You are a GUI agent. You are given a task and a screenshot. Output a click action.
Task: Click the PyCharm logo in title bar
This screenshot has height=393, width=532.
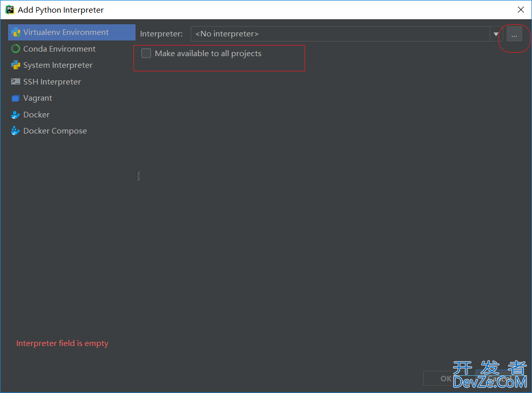(10, 10)
